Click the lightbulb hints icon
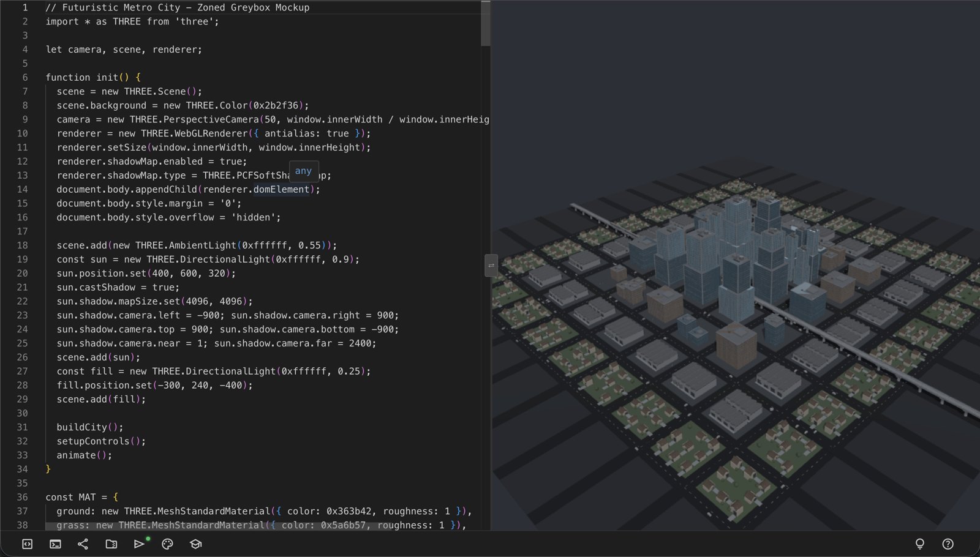 919,544
